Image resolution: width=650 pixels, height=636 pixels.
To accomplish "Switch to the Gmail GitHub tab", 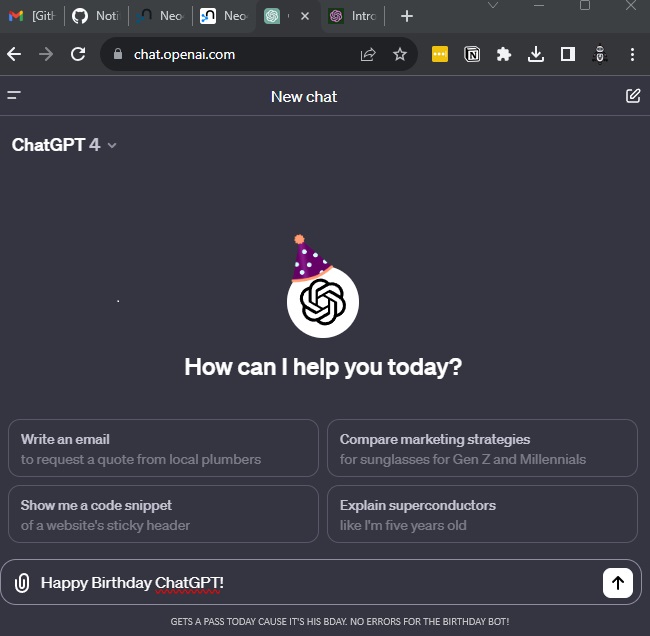I will 32,16.
